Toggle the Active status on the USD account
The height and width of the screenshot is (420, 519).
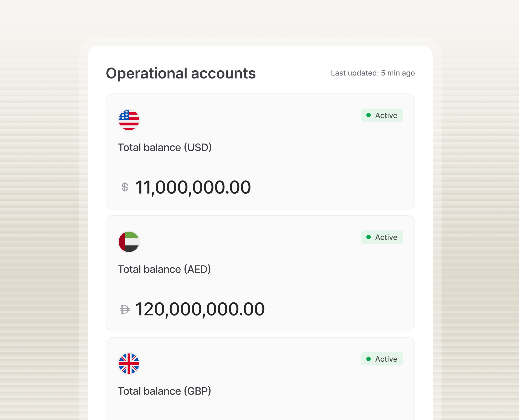coord(382,115)
